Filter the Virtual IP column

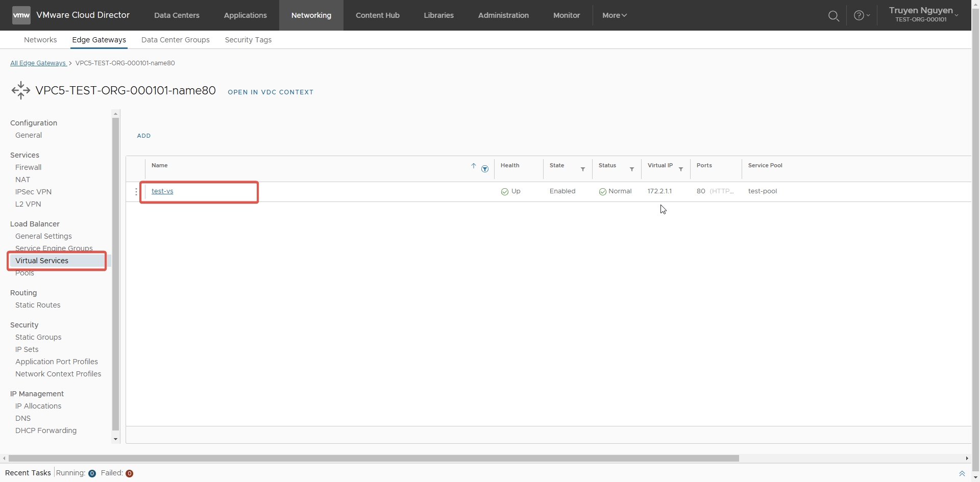(680, 169)
